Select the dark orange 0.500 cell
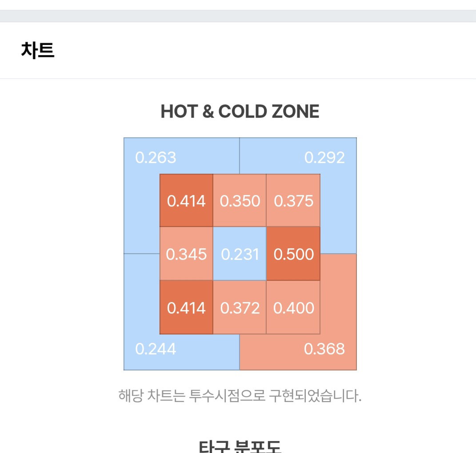The image size is (476, 453). pos(293,254)
